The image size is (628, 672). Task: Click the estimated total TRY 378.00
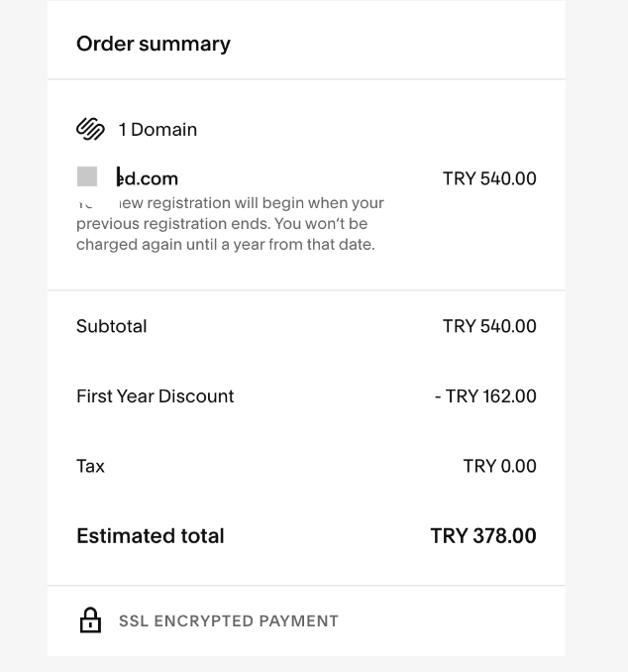[482, 536]
